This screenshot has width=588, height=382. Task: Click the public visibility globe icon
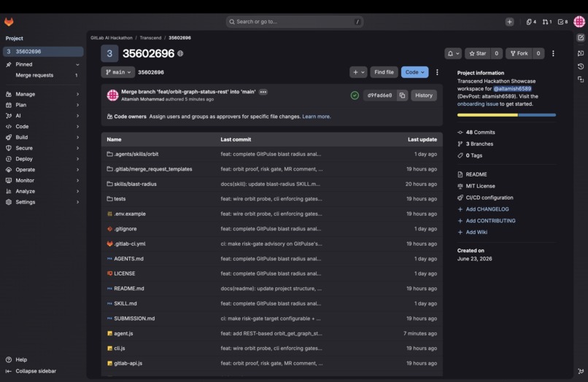(x=180, y=54)
